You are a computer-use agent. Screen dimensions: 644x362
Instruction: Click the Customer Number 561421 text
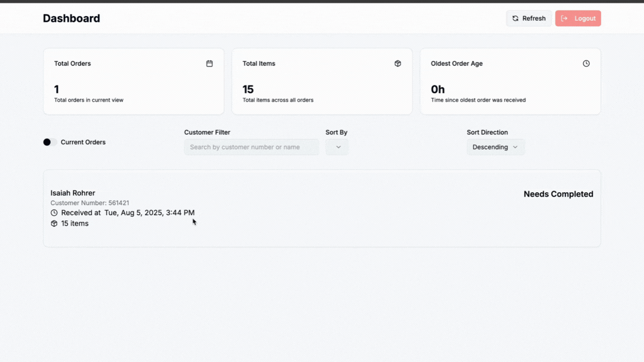point(90,203)
